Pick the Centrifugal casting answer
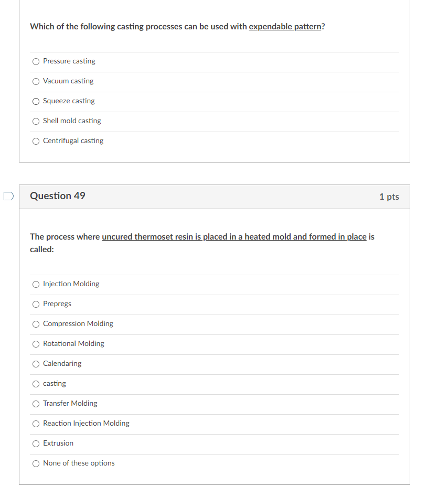 [x=36, y=141]
